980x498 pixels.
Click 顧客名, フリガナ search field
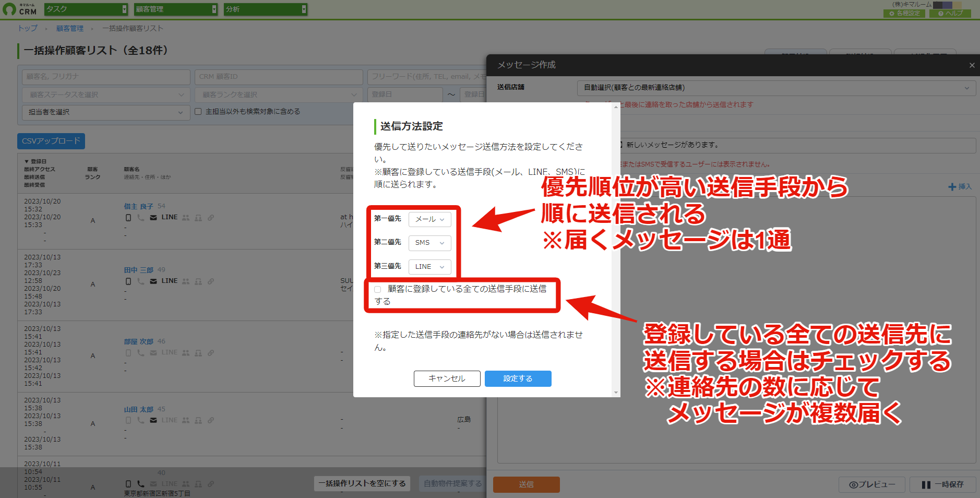click(x=106, y=77)
